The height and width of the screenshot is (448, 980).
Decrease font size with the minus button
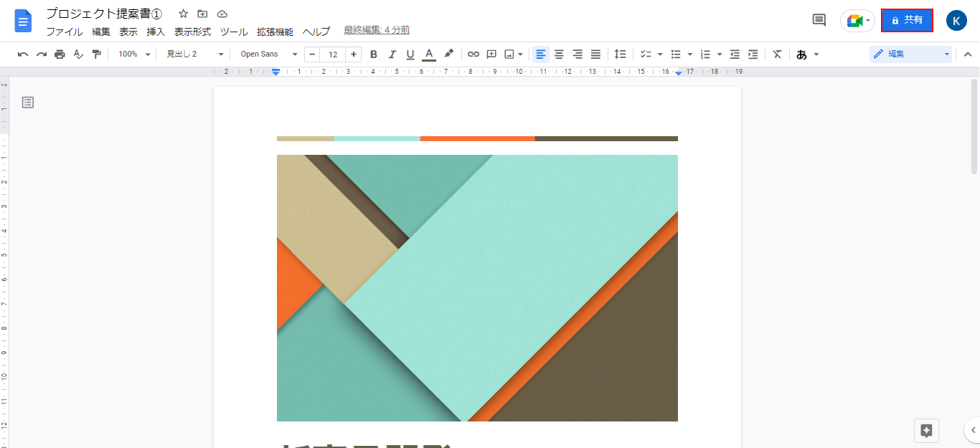point(312,54)
